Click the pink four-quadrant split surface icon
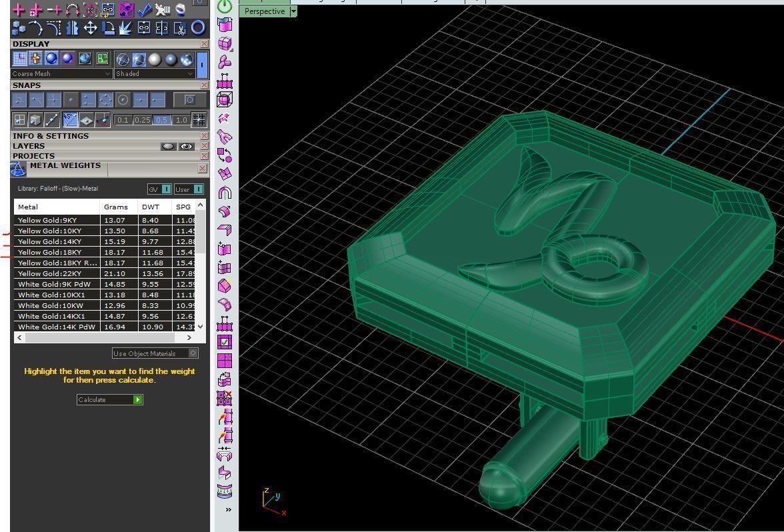 click(x=225, y=361)
